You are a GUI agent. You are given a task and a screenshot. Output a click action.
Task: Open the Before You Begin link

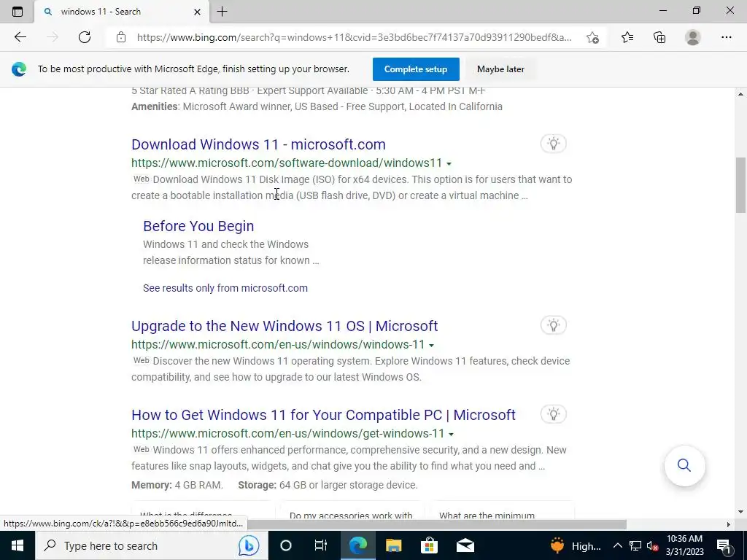pos(198,226)
